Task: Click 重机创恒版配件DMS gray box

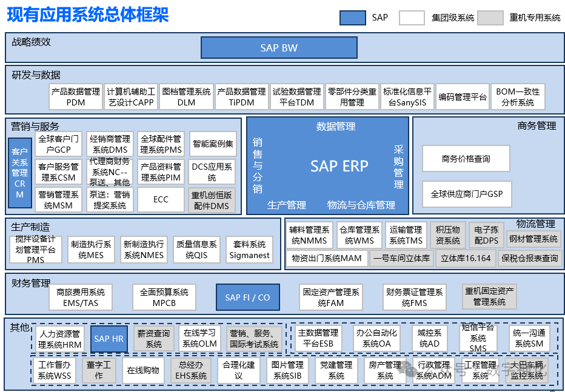Action: [x=212, y=200]
